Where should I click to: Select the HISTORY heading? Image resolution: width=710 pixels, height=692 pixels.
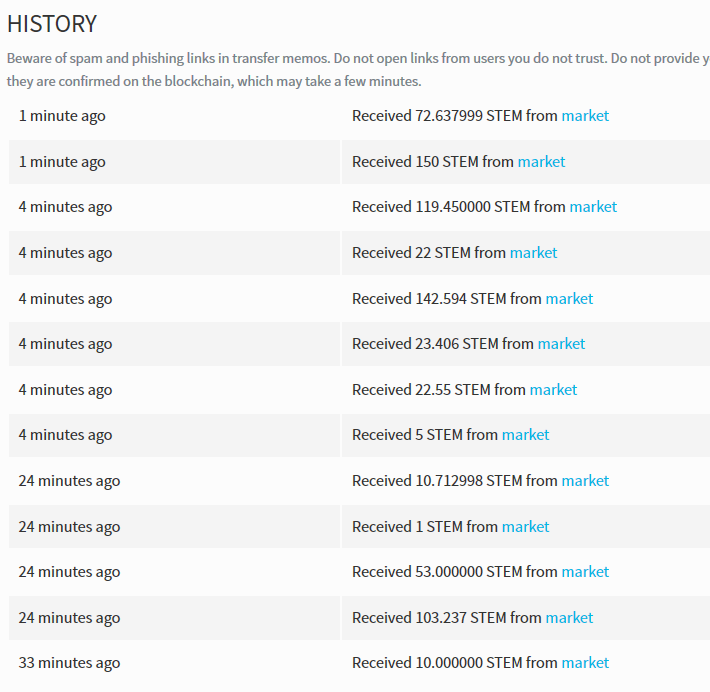click(52, 24)
